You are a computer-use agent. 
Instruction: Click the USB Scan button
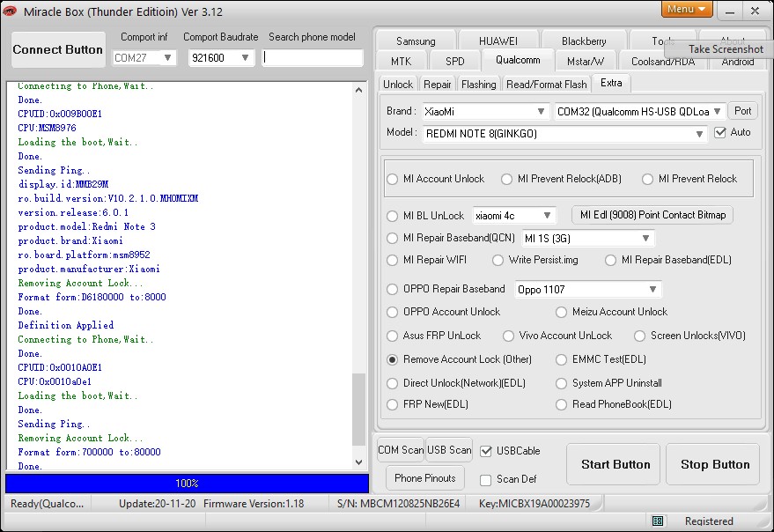(x=449, y=450)
